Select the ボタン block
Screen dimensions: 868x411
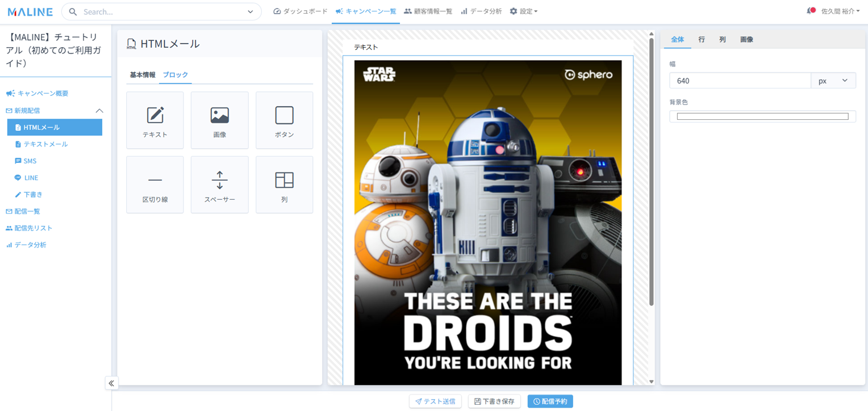[x=285, y=120]
